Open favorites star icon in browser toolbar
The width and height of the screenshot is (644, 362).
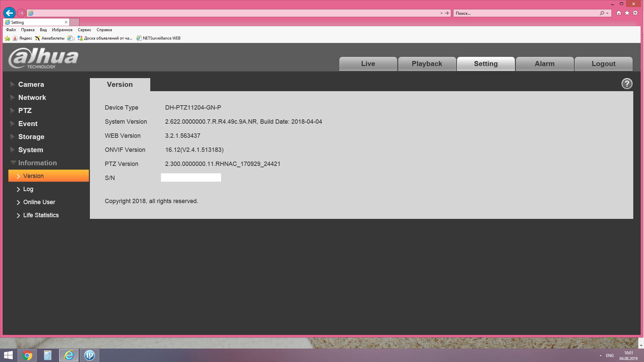coord(627,13)
